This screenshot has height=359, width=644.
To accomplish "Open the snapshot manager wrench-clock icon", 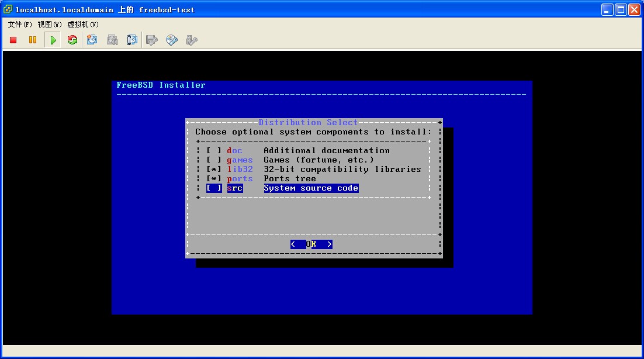I will point(132,40).
